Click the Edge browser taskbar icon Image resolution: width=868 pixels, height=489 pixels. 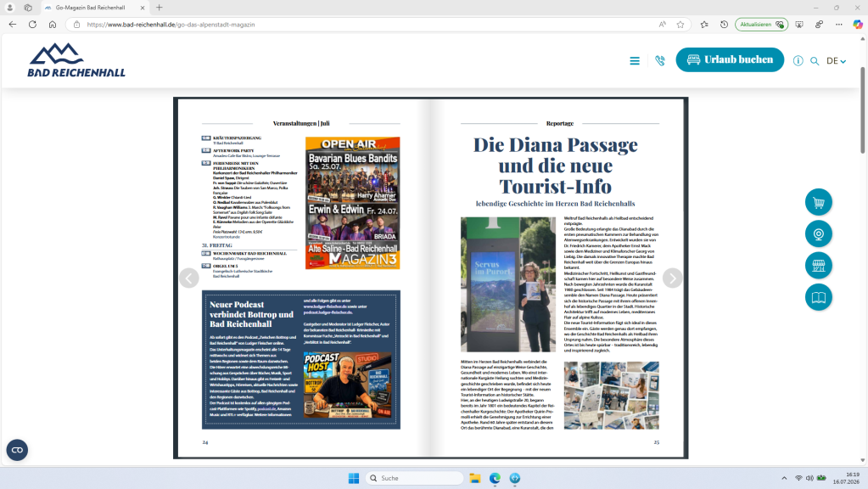click(x=495, y=478)
